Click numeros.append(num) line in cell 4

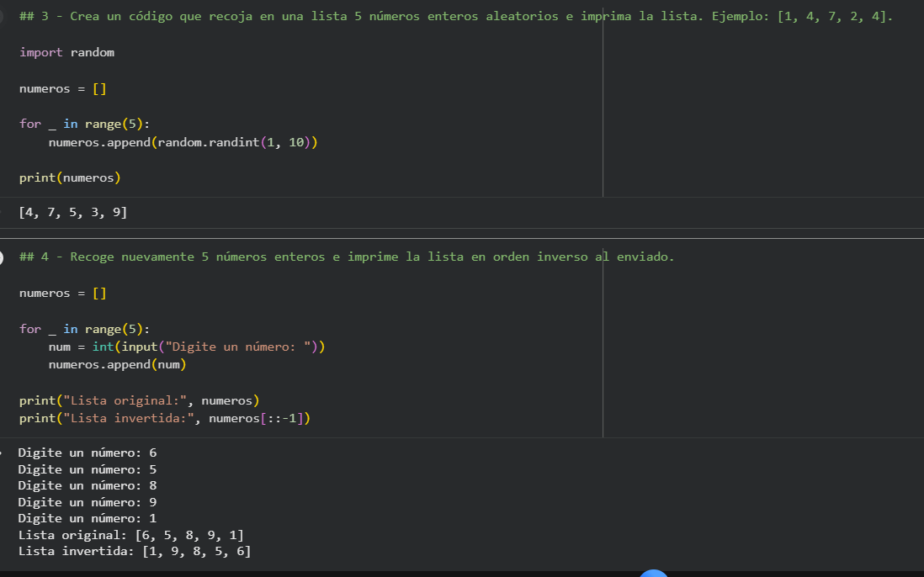click(x=117, y=365)
